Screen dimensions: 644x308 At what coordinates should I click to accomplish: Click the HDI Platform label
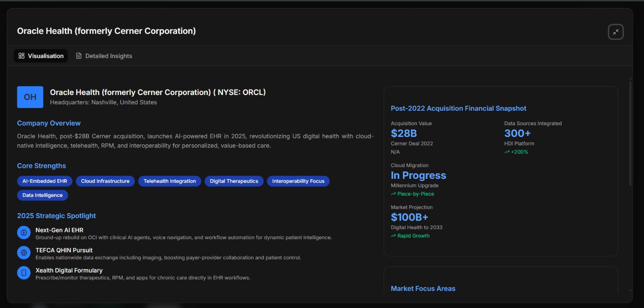pyautogui.click(x=519, y=144)
